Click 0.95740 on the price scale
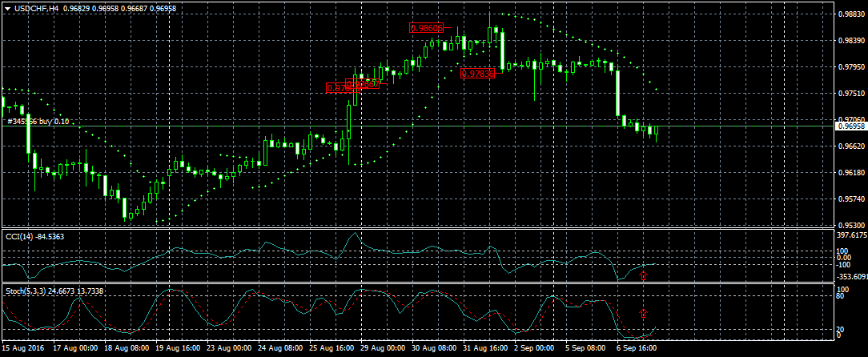This screenshot has height=357, width=868. 850,199
